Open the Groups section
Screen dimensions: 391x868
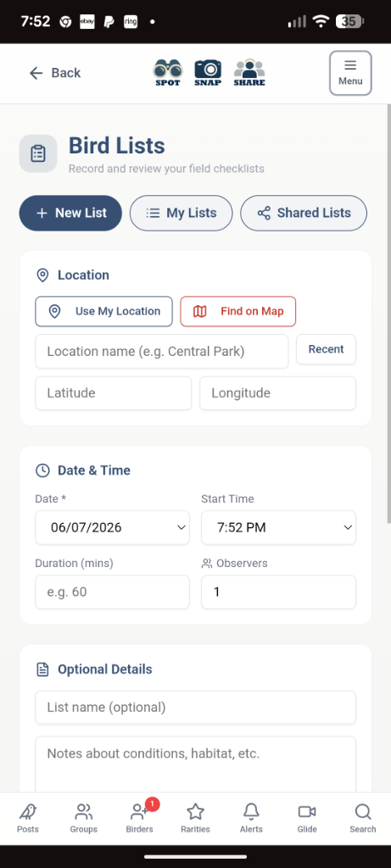point(84,818)
